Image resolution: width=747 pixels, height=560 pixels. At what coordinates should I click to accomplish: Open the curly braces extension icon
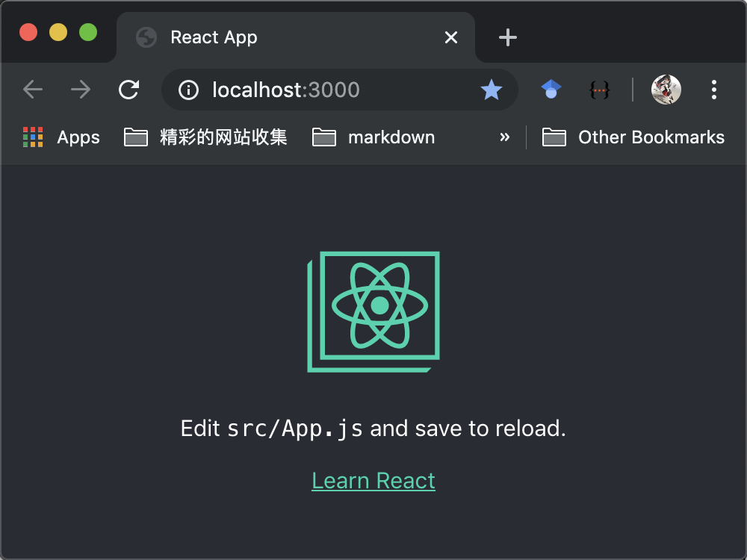click(x=599, y=90)
